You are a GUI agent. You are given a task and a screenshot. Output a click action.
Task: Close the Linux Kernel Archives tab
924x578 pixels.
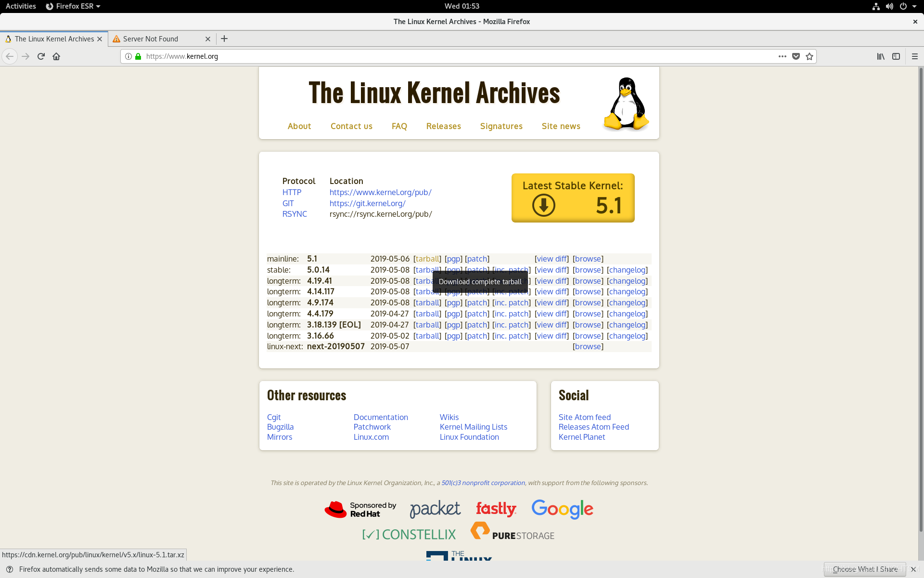(x=100, y=39)
